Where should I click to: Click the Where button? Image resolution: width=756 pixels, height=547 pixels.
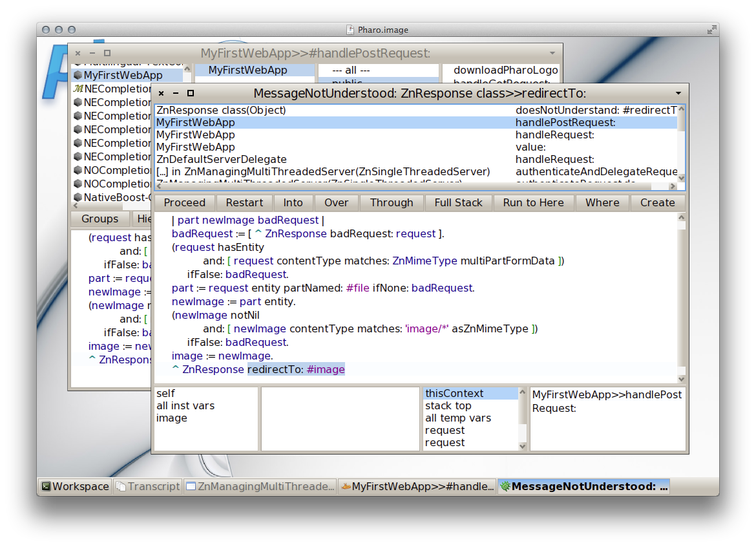(x=602, y=202)
